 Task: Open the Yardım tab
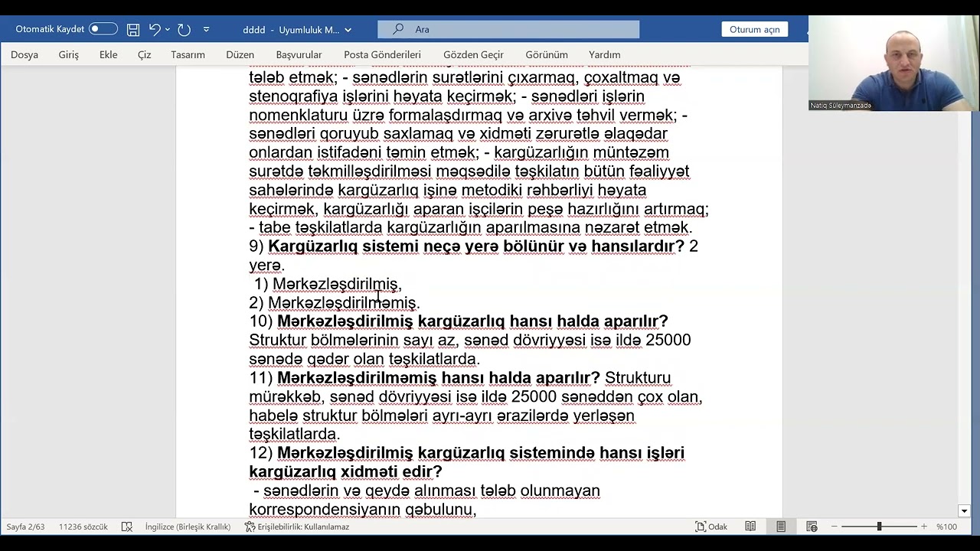(604, 54)
